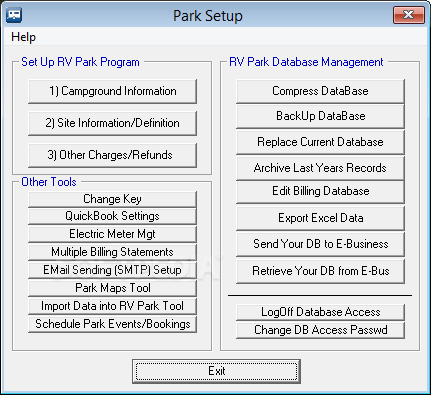The height and width of the screenshot is (395, 431).
Task: Click Archive Last Years Records
Action: coord(320,168)
